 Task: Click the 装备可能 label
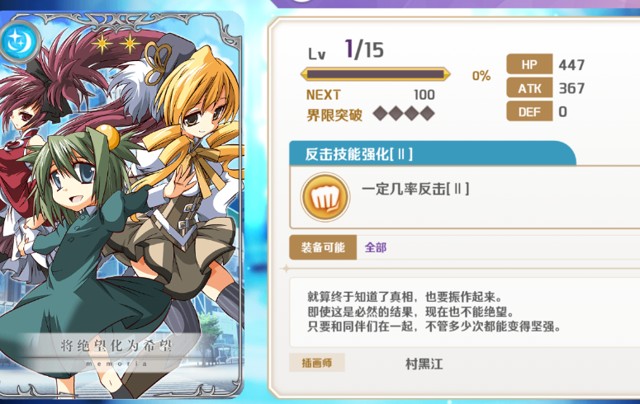pos(323,247)
